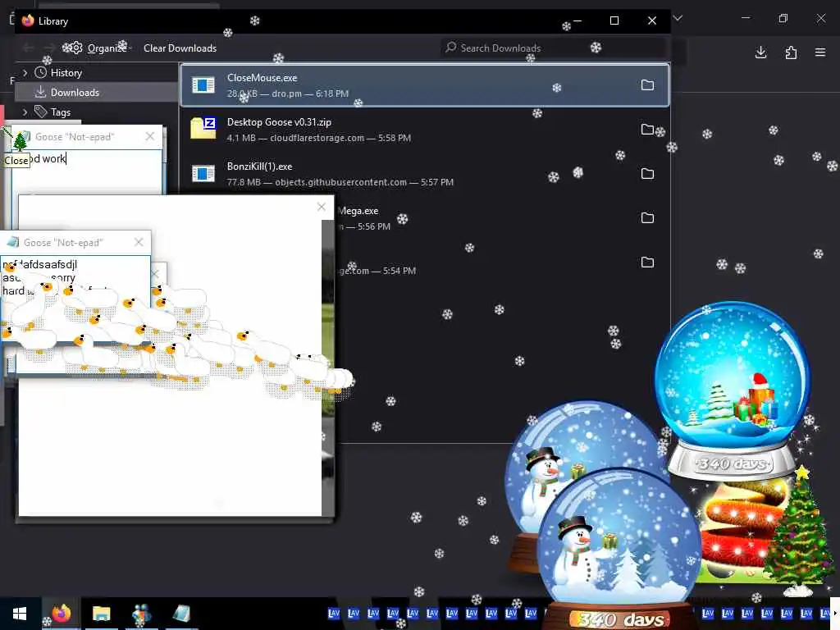Click the History clock icon in sidebar

point(40,72)
